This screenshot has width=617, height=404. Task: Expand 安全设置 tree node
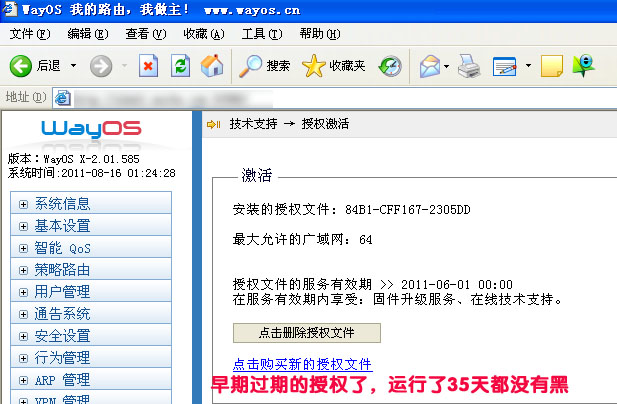(24, 336)
